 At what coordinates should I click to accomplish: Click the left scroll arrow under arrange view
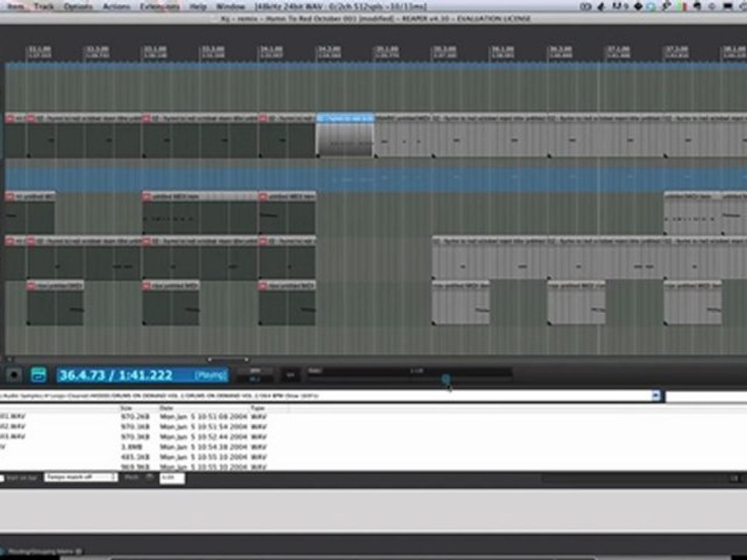pyautogui.click(x=9, y=359)
